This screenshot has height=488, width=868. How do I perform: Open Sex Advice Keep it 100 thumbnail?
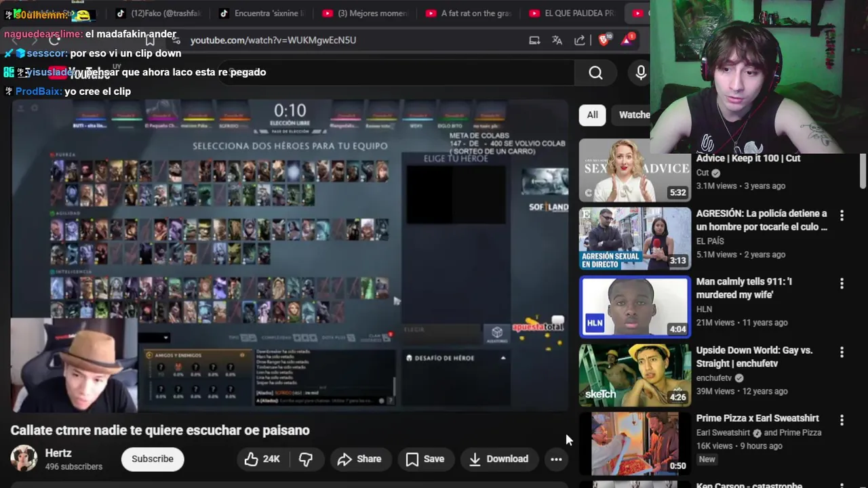pyautogui.click(x=635, y=170)
